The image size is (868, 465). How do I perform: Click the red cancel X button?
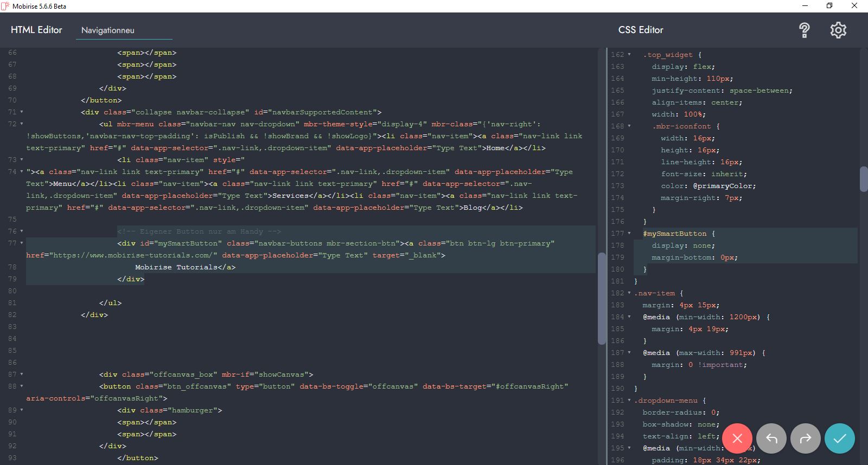[x=737, y=438]
